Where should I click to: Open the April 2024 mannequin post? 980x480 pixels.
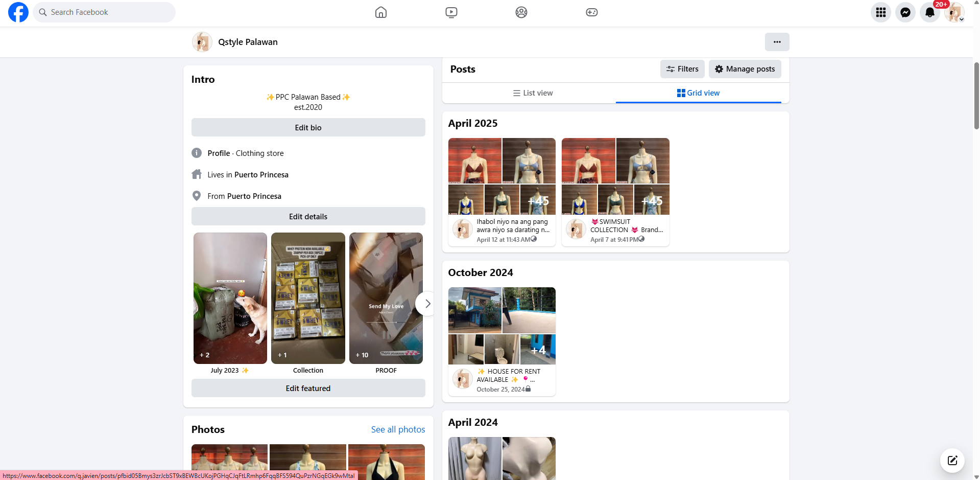pos(502,459)
